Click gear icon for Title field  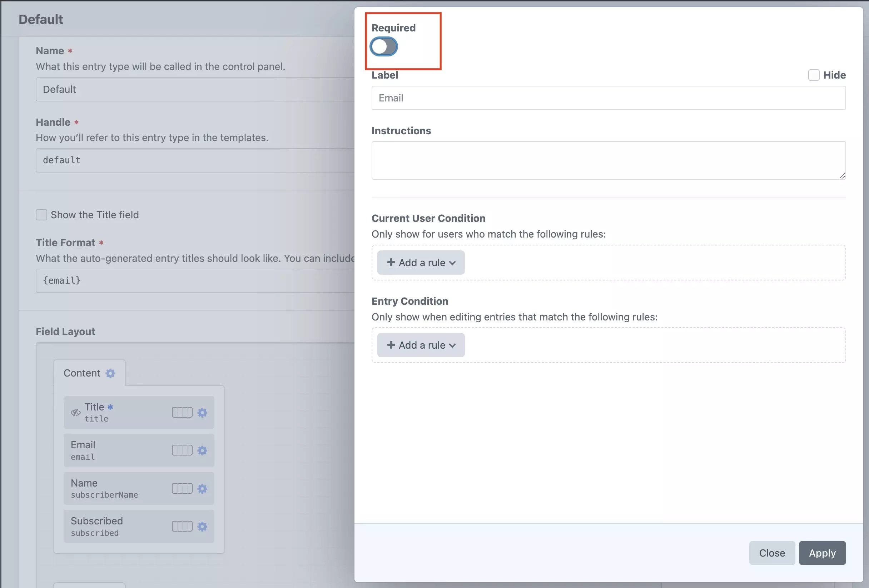pyautogui.click(x=202, y=412)
